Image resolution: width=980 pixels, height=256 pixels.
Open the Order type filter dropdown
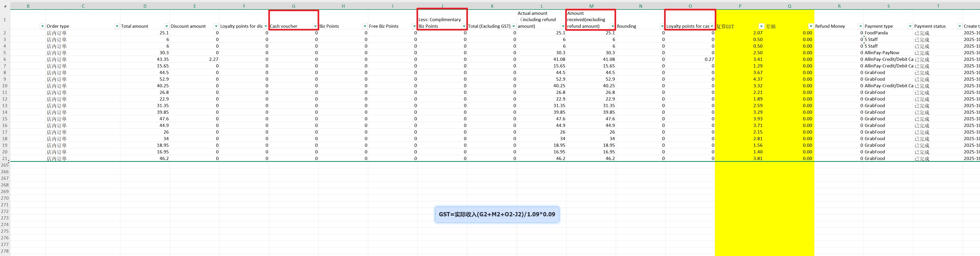coord(117,26)
